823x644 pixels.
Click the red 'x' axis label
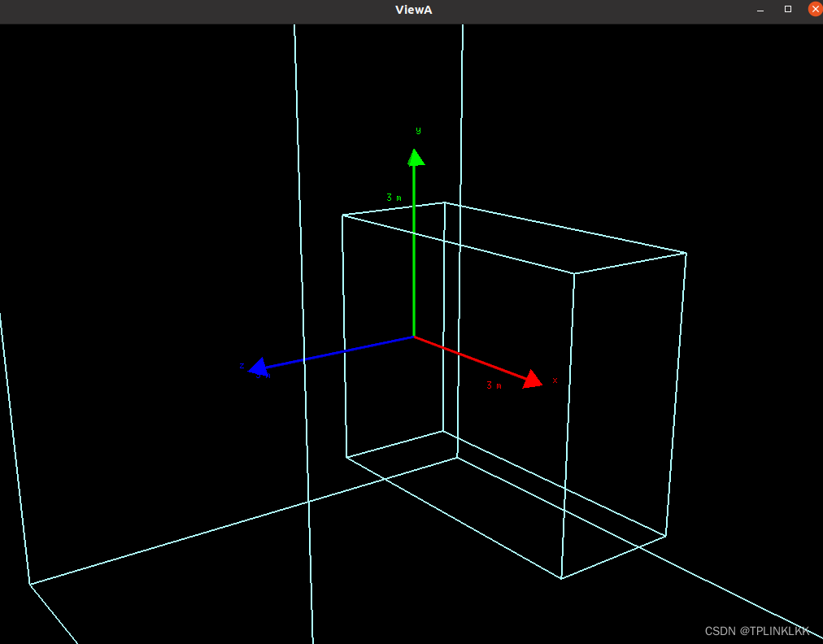(555, 380)
